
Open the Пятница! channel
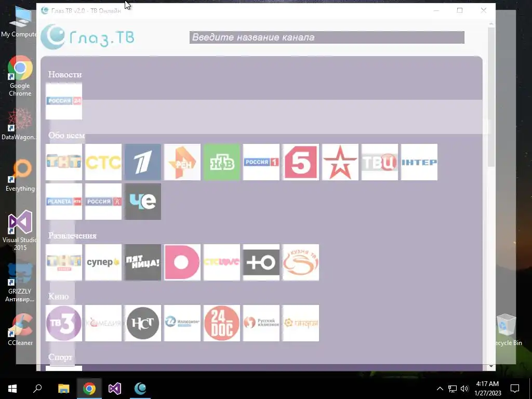(x=143, y=262)
